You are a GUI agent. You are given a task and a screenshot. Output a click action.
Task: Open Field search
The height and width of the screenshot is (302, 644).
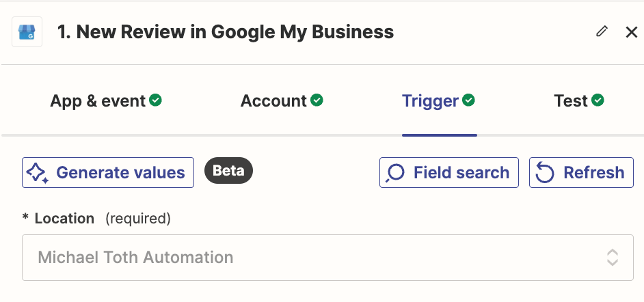point(449,173)
